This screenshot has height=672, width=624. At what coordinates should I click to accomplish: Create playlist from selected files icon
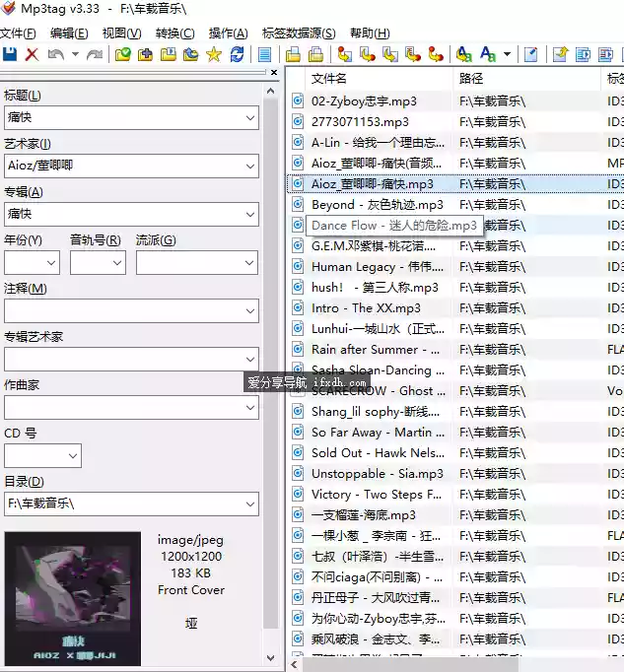click(x=315, y=54)
